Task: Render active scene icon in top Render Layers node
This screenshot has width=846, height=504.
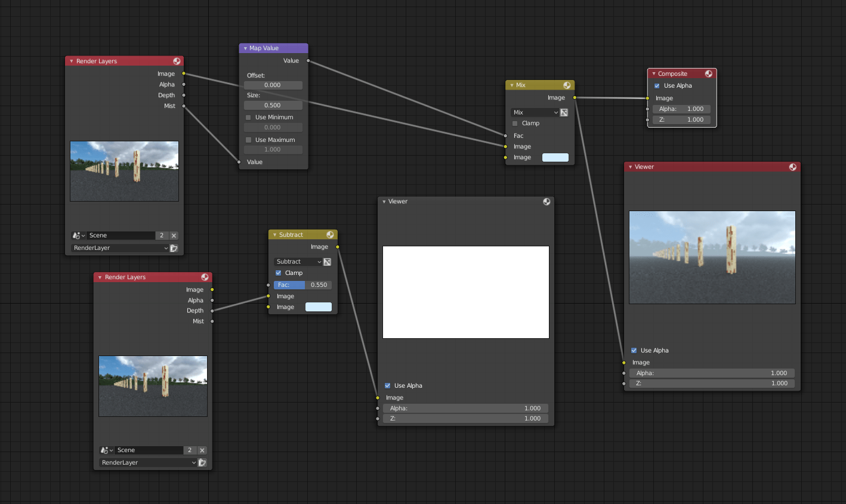Action: [x=174, y=248]
